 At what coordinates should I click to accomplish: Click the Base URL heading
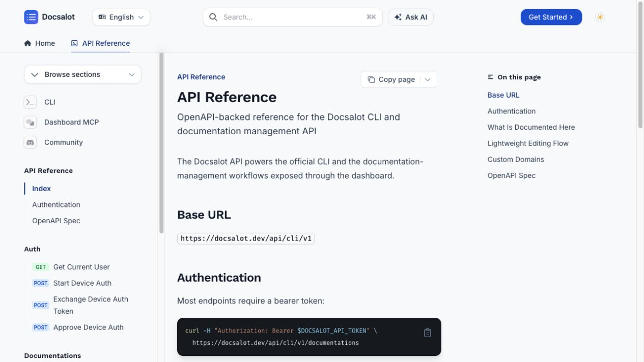204,215
